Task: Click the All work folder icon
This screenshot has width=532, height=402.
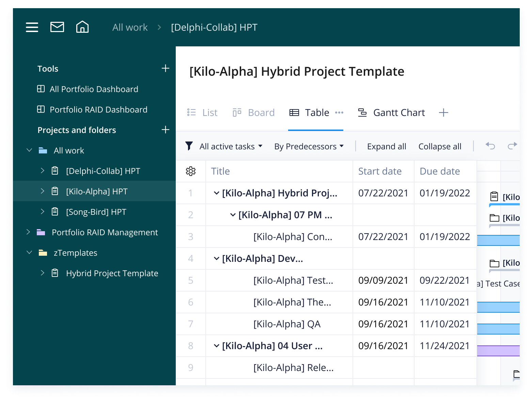Action: pos(43,150)
